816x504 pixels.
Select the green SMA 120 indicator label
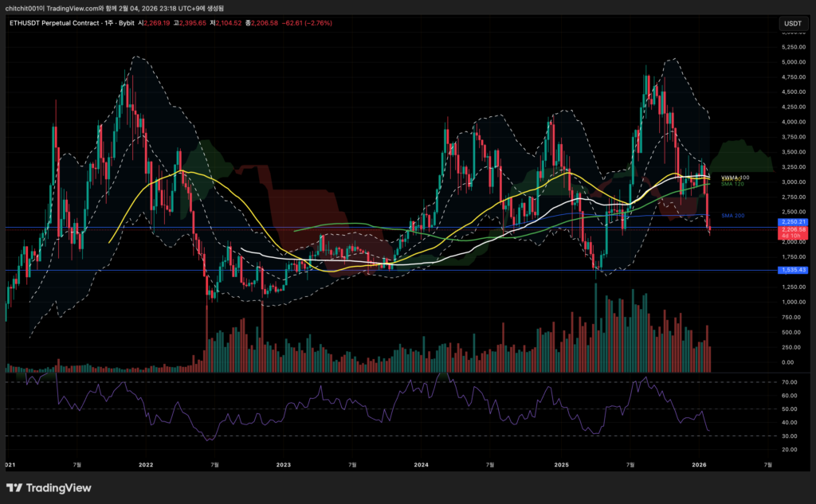(732, 184)
